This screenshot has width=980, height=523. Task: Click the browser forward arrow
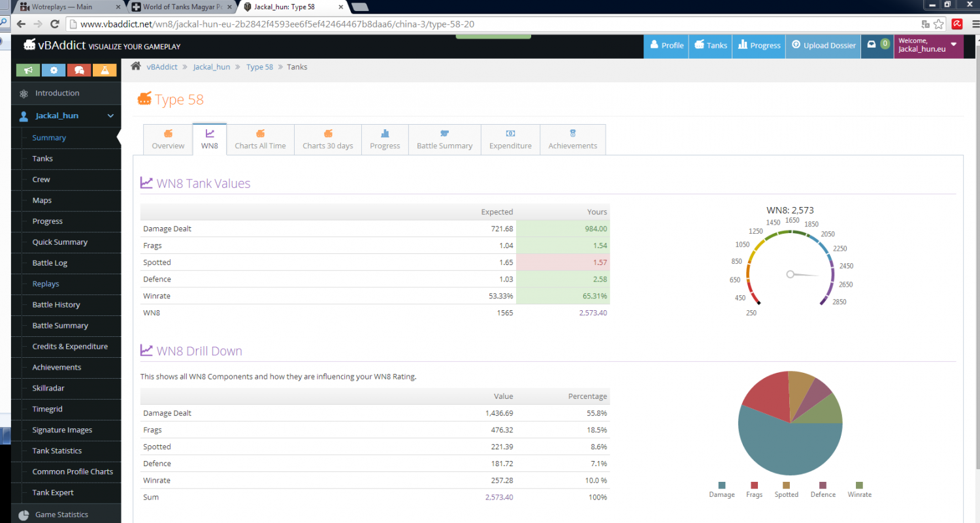click(x=39, y=24)
